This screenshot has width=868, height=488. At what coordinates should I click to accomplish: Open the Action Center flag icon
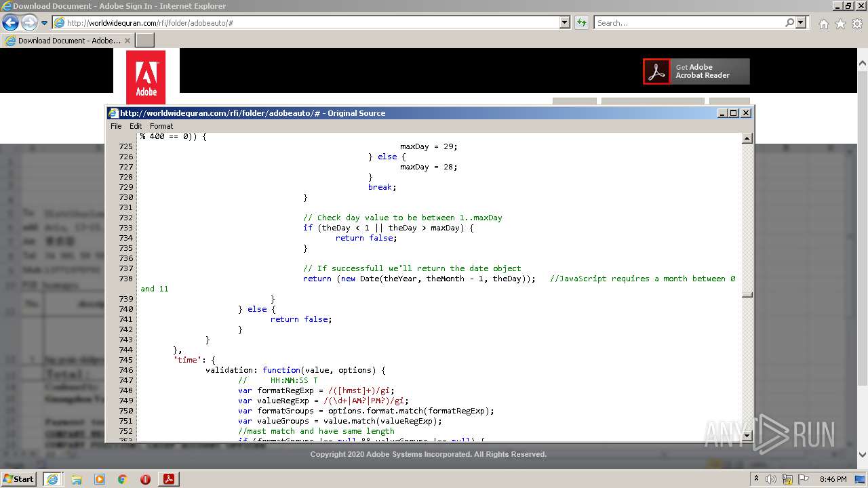pos(804,479)
